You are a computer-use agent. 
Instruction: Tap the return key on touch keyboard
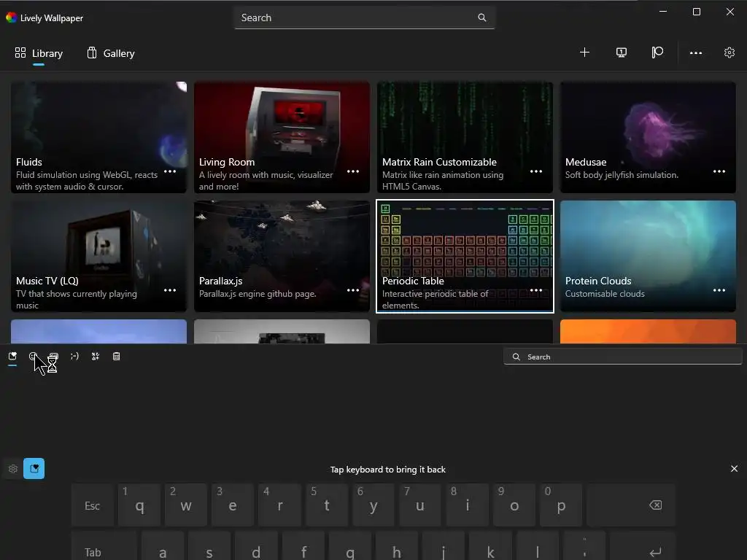tap(643, 545)
